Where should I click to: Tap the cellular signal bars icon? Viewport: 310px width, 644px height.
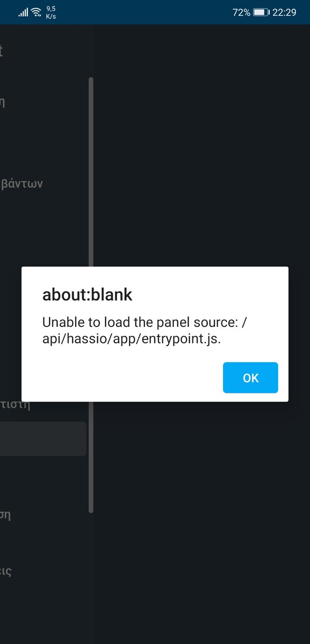23,12
